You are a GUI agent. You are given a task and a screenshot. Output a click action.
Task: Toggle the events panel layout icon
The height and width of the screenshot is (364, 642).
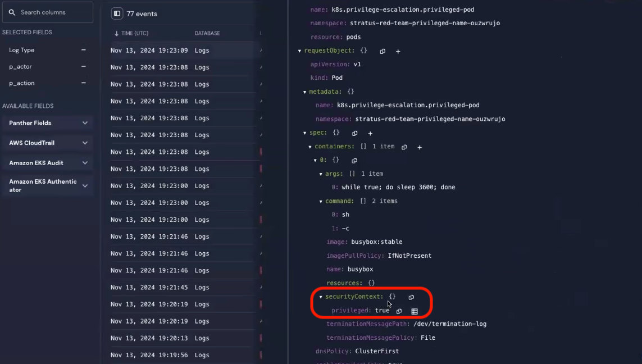tap(117, 13)
